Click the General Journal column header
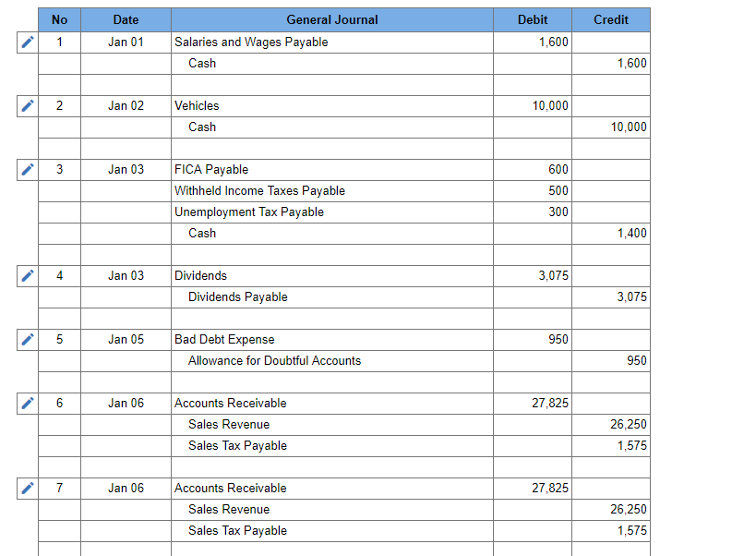The width and height of the screenshot is (756, 556). [332, 19]
